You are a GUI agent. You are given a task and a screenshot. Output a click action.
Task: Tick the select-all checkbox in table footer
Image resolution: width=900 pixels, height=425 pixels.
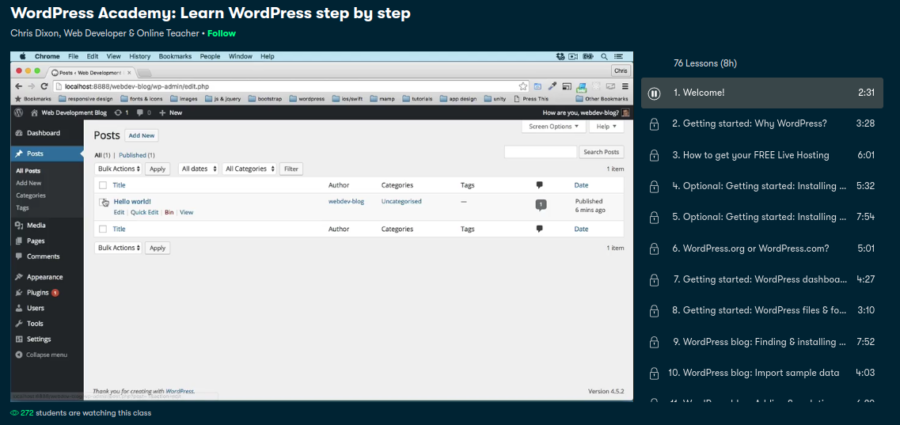coord(103,229)
